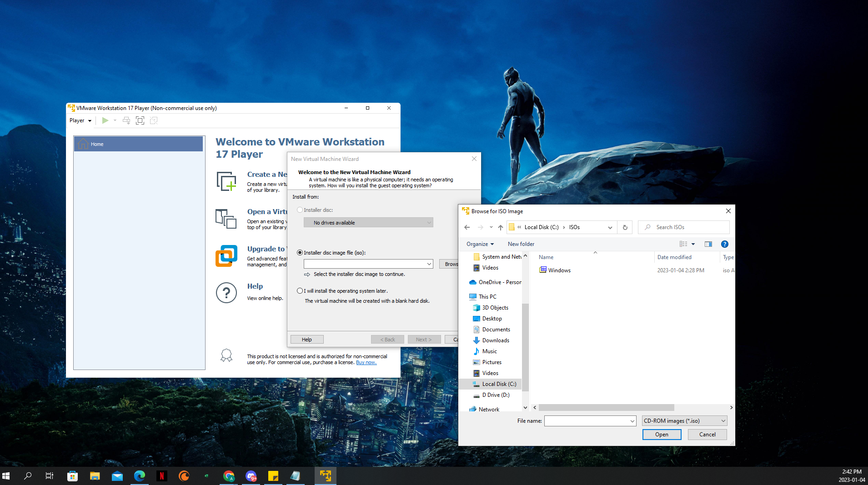Open the recent locations dropdown arrow

[491, 227]
